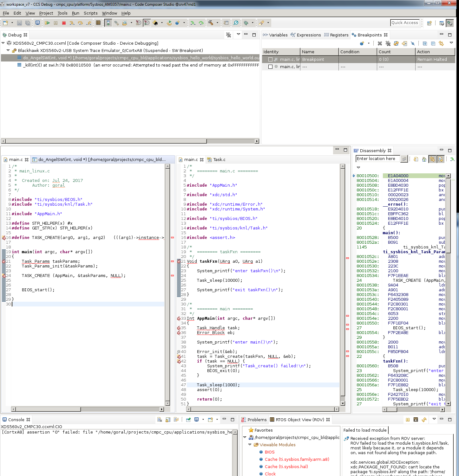Click the 'Enter location here' field in Disassembly
The image size is (459, 476).
pos(378,159)
